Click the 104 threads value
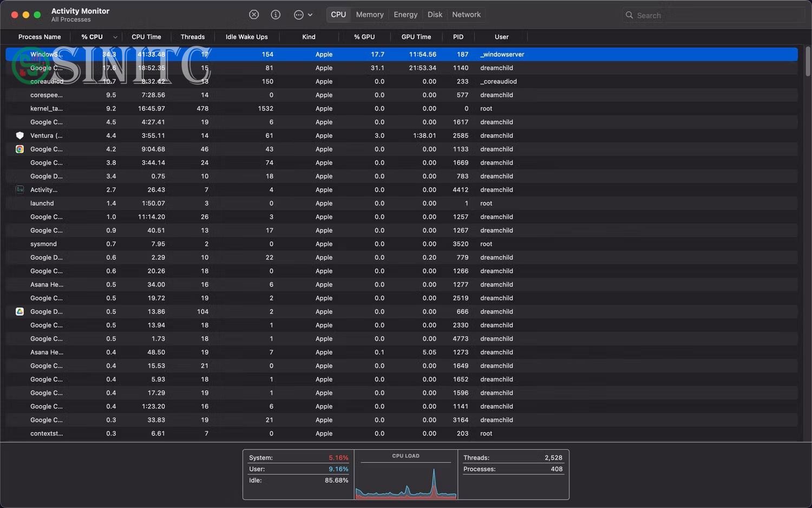 (x=202, y=311)
